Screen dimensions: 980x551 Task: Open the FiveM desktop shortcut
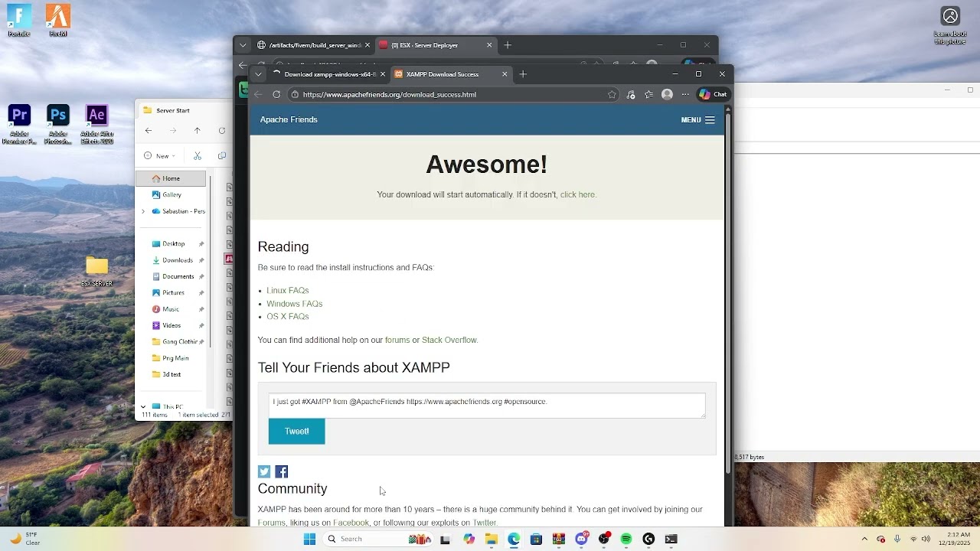pyautogui.click(x=58, y=20)
